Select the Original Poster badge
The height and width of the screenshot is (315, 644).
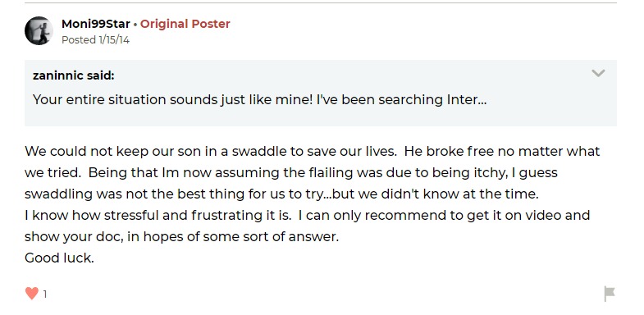coord(185,24)
